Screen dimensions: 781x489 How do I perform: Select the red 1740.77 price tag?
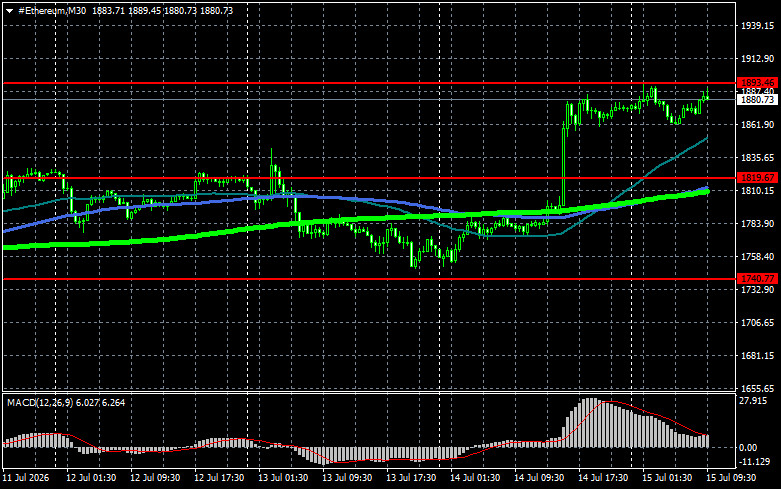pyautogui.click(x=757, y=279)
